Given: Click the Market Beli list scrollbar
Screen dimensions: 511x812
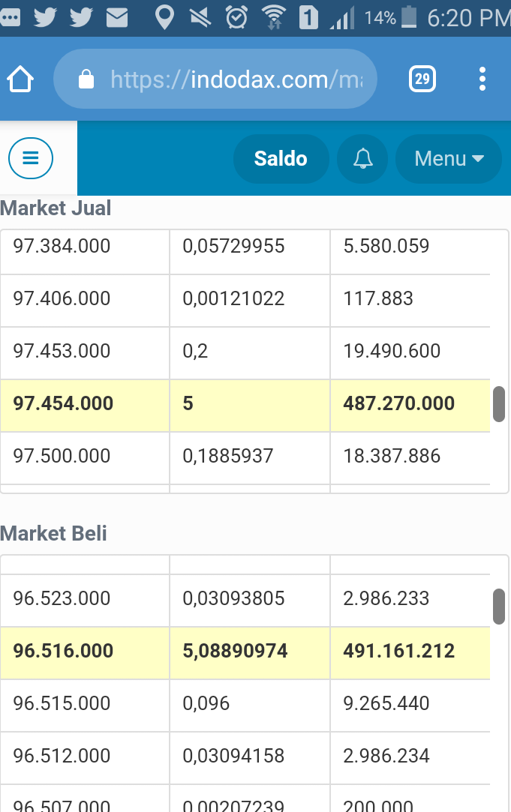Looking at the screenshot, I should [x=498, y=607].
